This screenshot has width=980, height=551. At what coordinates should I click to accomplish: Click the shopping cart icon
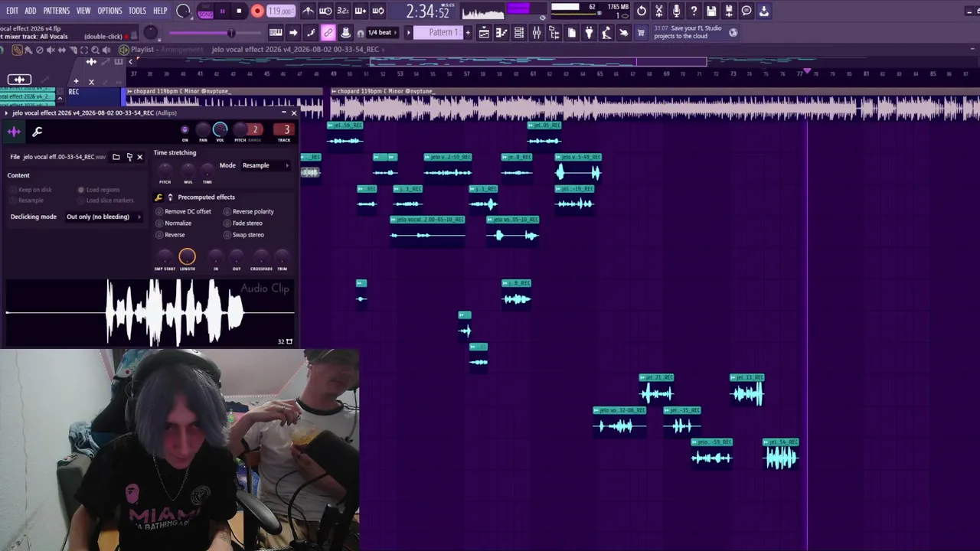641,33
